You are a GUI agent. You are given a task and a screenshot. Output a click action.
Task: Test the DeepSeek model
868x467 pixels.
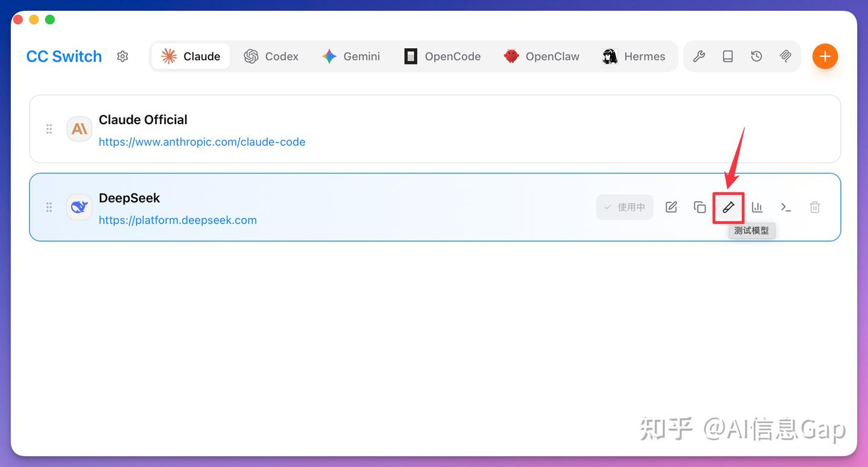(x=729, y=207)
